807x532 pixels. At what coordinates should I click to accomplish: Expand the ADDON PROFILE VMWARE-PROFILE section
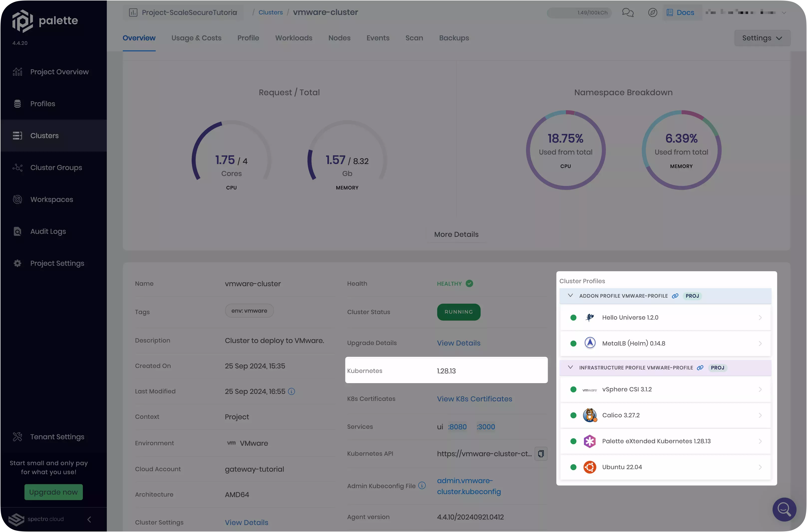point(570,296)
